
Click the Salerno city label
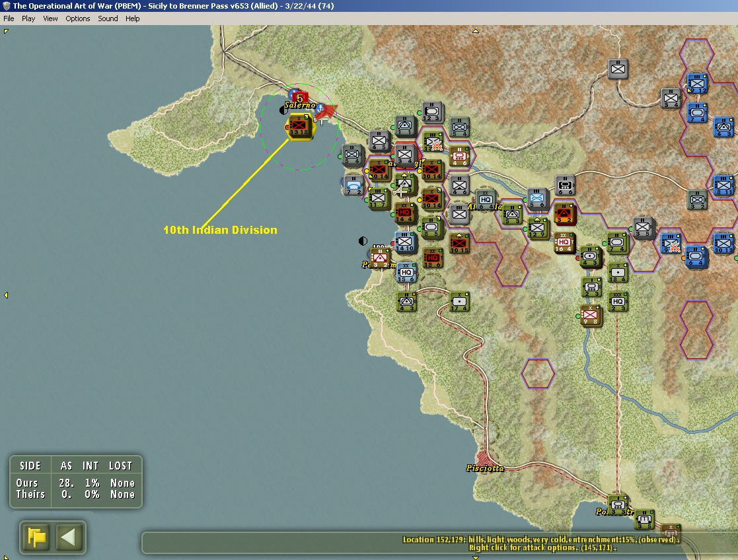(x=299, y=105)
